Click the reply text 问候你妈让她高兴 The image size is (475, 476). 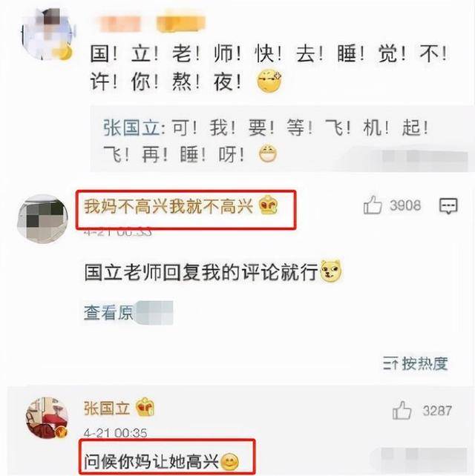tap(151, 462)
